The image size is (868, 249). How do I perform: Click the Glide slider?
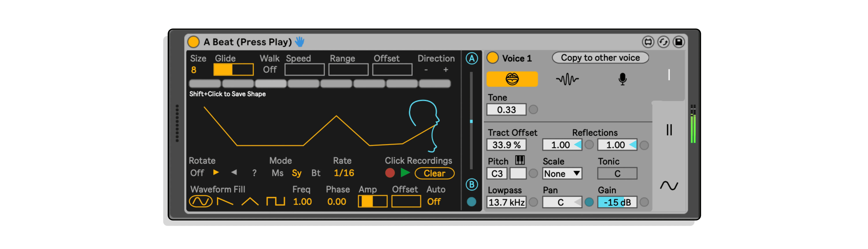pyautogui.click(x=233, y=69)
